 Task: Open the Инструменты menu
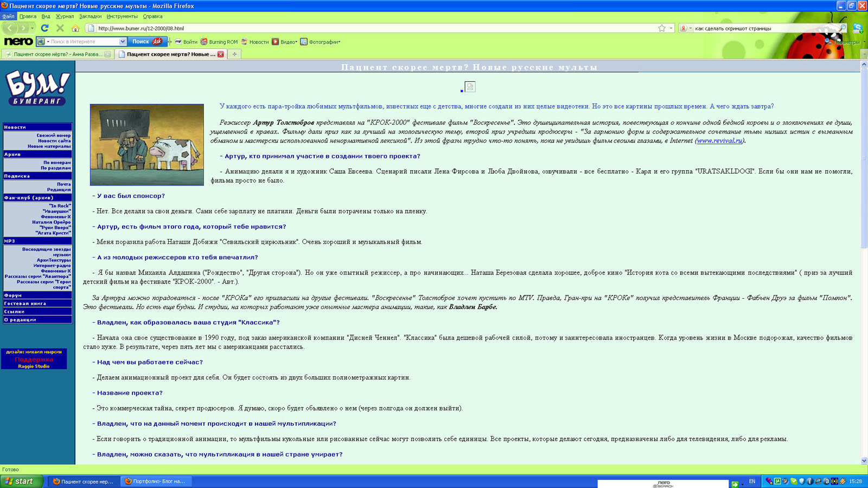click(122, 16)
